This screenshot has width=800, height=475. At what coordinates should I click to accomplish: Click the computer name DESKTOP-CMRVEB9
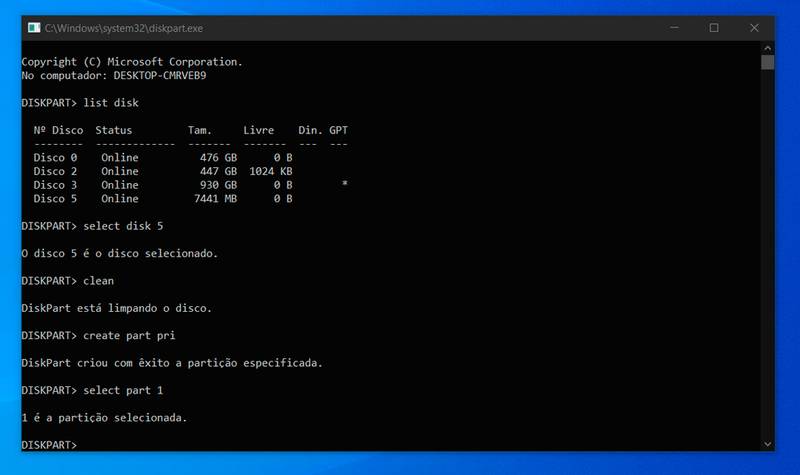160,76
